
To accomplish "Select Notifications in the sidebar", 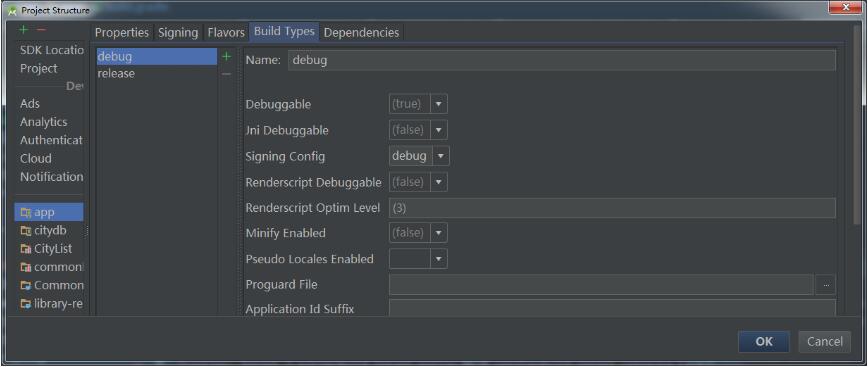I will tap(51, 177).
